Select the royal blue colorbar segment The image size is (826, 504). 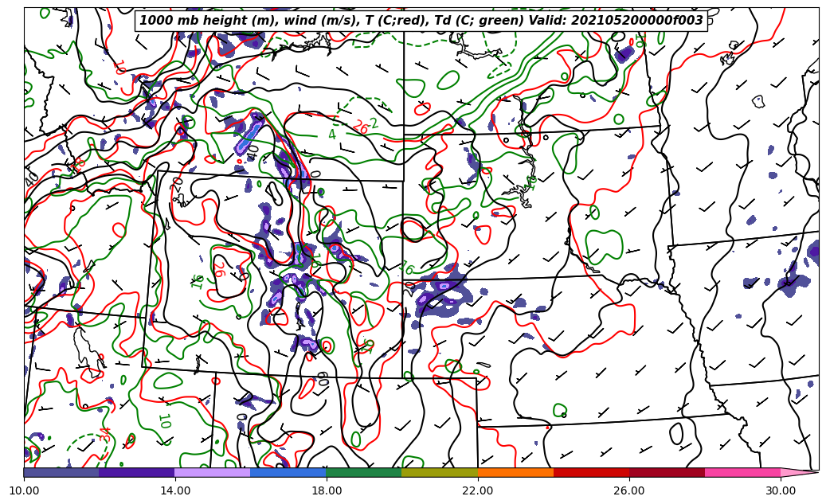pos(288,472)
